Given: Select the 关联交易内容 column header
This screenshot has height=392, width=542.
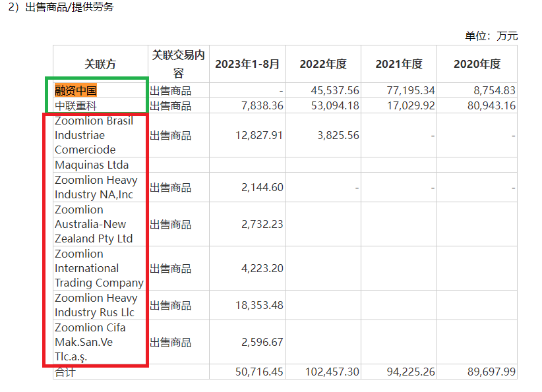Looking at the screenshot, I should (179, 64).
